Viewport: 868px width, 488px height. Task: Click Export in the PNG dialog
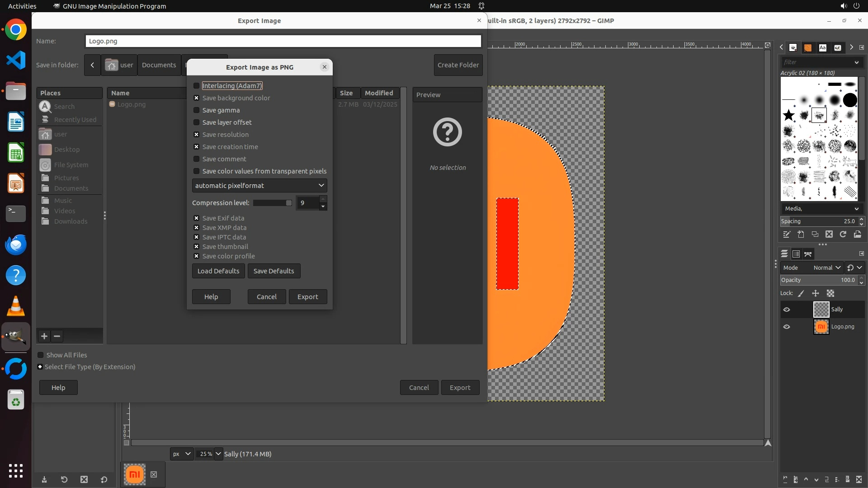(x=307, y=297)
